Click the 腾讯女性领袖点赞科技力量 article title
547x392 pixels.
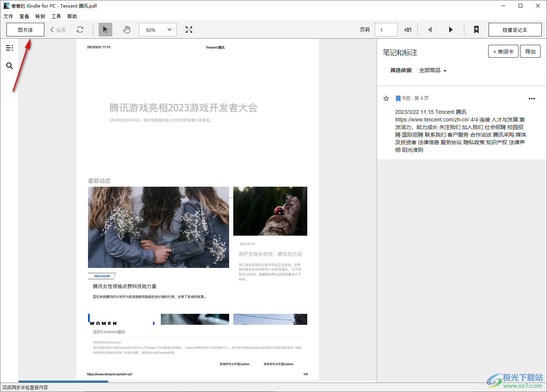[x=125, y=287]
